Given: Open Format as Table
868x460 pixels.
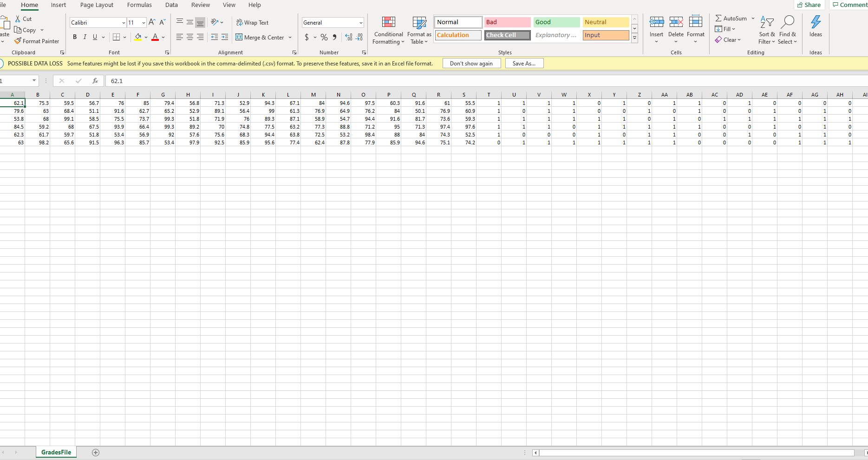Looking at the screenshot, I should point(419,31).
